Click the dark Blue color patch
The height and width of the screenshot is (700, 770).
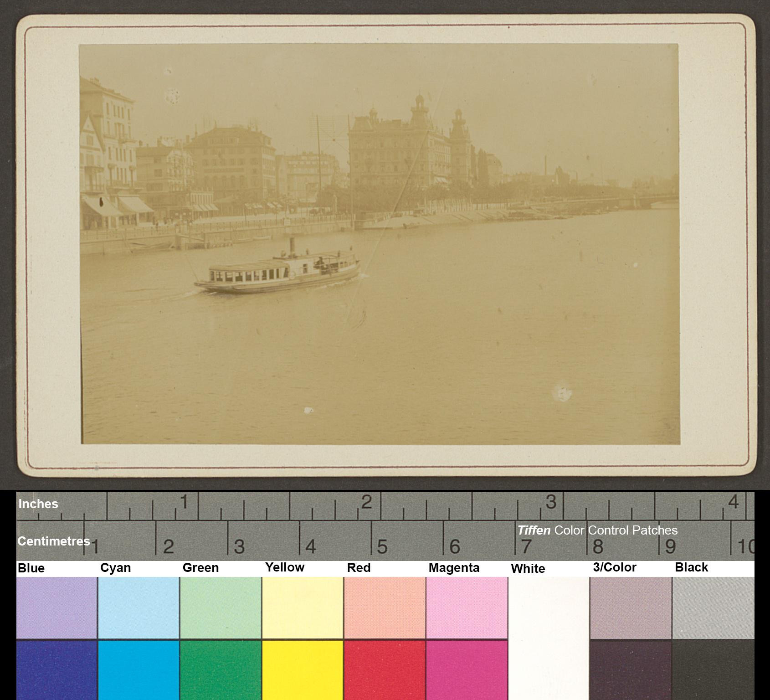pos(56,670)
